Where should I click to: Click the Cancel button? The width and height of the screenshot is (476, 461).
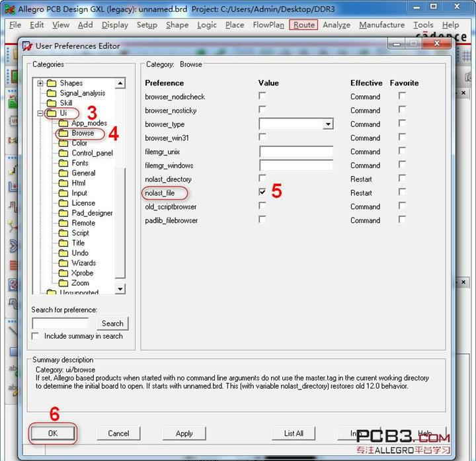[118, 433]
